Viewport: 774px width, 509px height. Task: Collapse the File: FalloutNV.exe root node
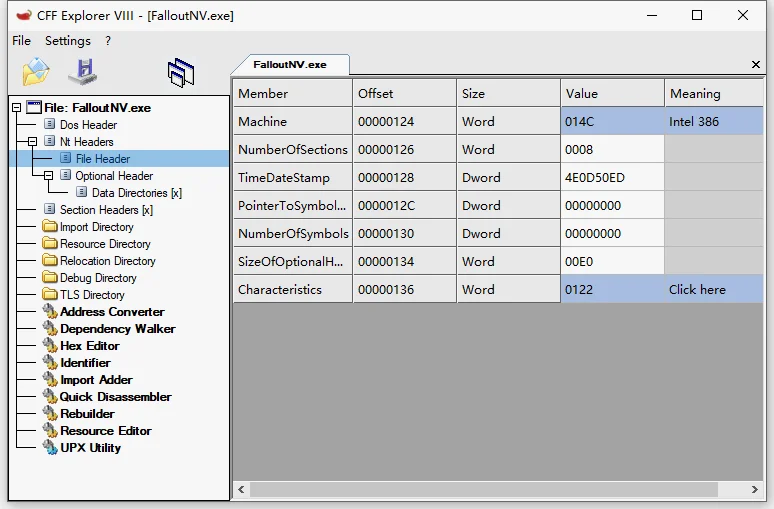(16, 107)
